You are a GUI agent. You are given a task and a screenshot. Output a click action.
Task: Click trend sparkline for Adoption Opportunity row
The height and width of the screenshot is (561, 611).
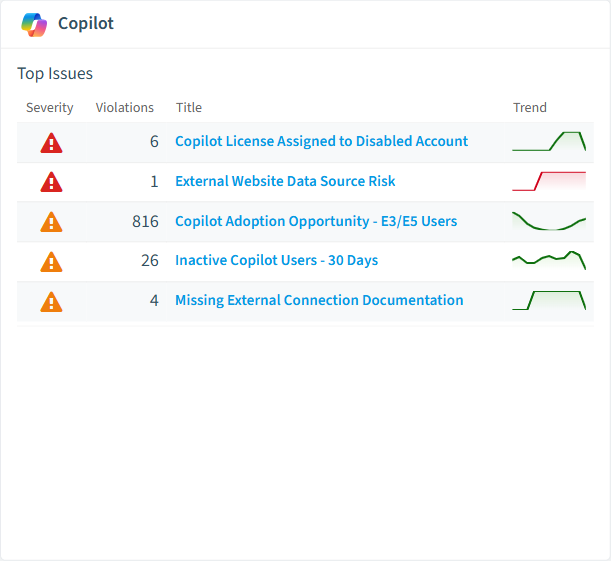pyautogui.click(x=549, y=221)
